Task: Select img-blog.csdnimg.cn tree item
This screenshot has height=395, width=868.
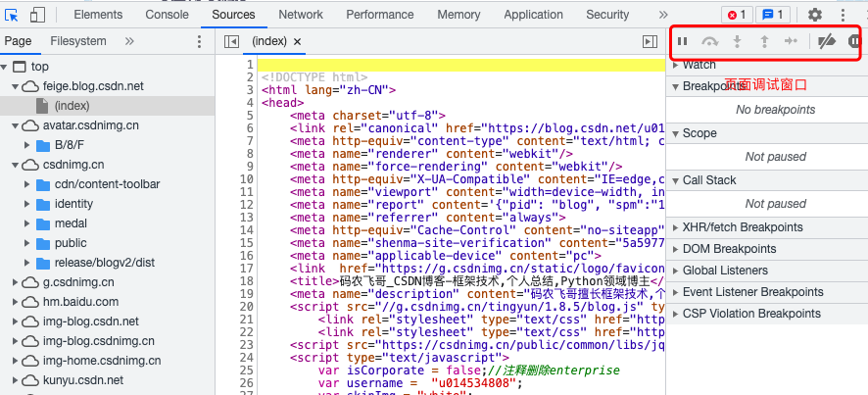Action: pyautogui.click(x=99, y=341)
